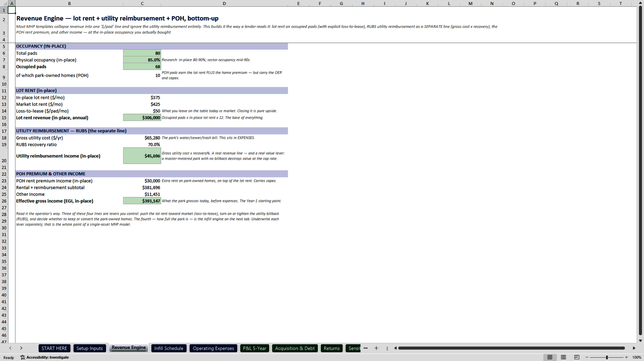Select Utility reimbursement $45,696 cell
This screenshot has width=644, height=361.
click(142, 156)
